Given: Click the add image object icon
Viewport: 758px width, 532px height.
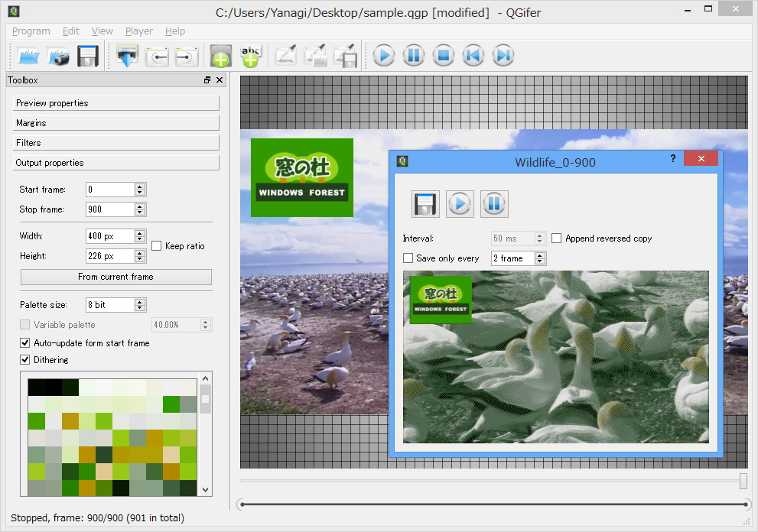Looking at the screenshot, I should [x=220, y=57].
